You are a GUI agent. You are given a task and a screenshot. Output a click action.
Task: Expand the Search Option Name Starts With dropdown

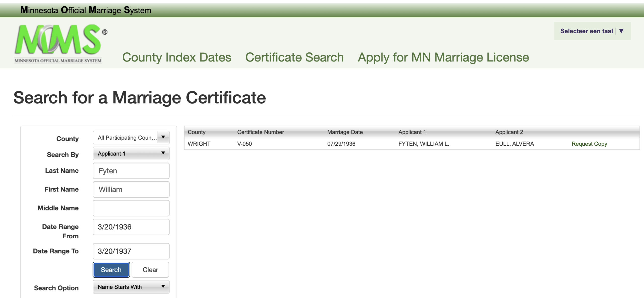pyautogui.click(x=131, y=287)
